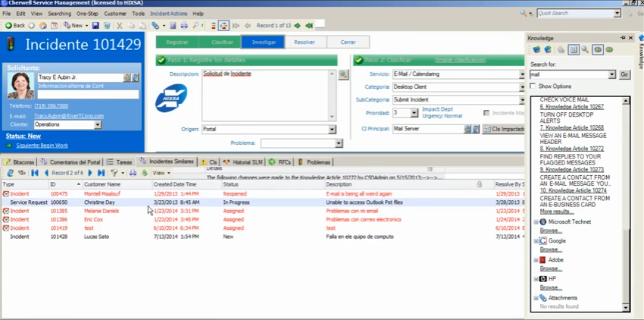
Task: Open the Servicio dropdown
Action: tap(522, 74)
